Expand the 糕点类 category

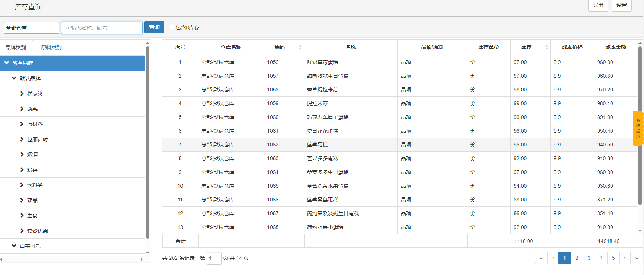tap(22, 94)
